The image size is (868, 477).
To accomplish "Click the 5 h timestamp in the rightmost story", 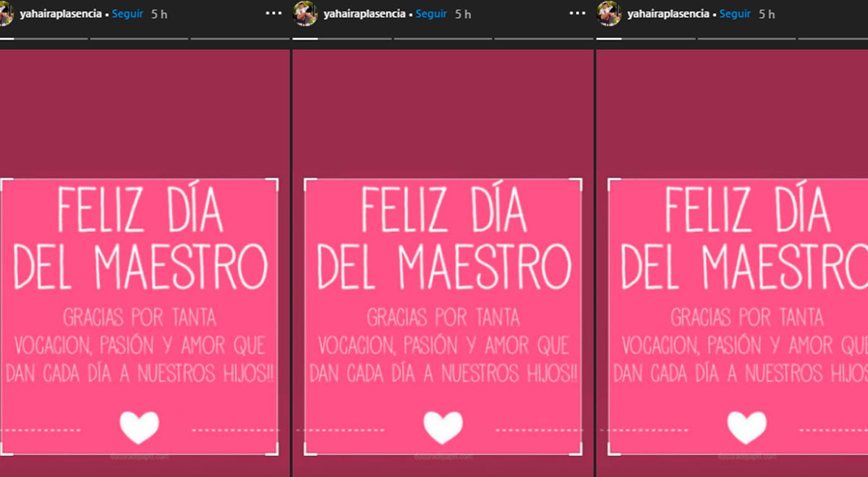I will point(767,14).
